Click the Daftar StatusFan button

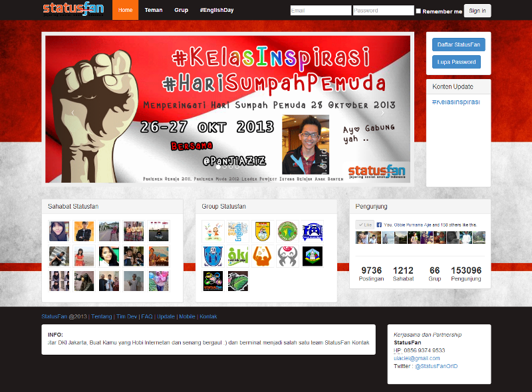click(459, 45)
